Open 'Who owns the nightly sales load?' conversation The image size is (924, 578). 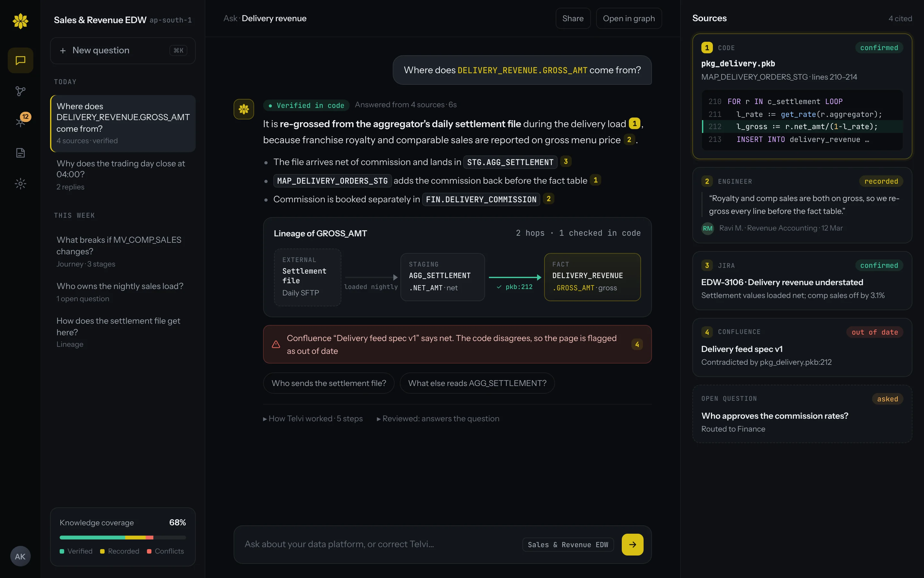(x=123, y=292)
